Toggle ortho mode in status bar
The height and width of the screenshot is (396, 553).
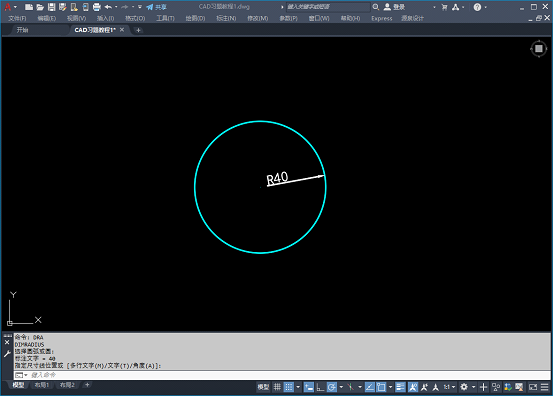click(320, 387)
